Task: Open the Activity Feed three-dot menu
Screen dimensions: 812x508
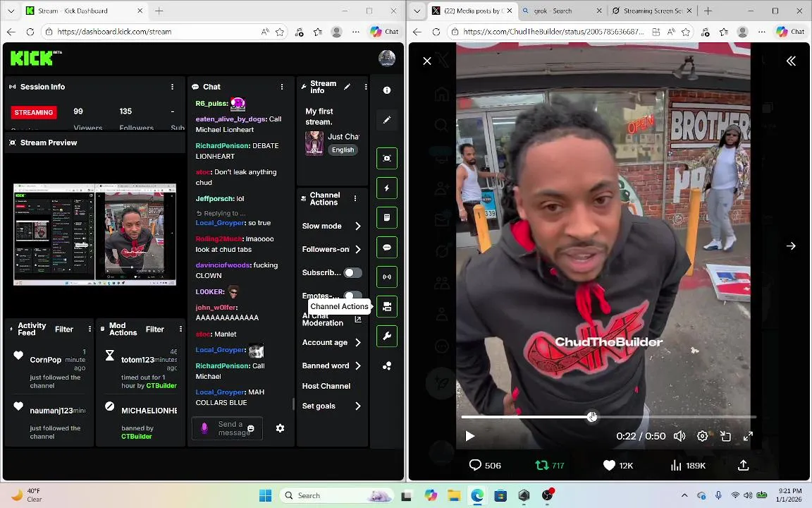Action: click(x=90, y=329)
